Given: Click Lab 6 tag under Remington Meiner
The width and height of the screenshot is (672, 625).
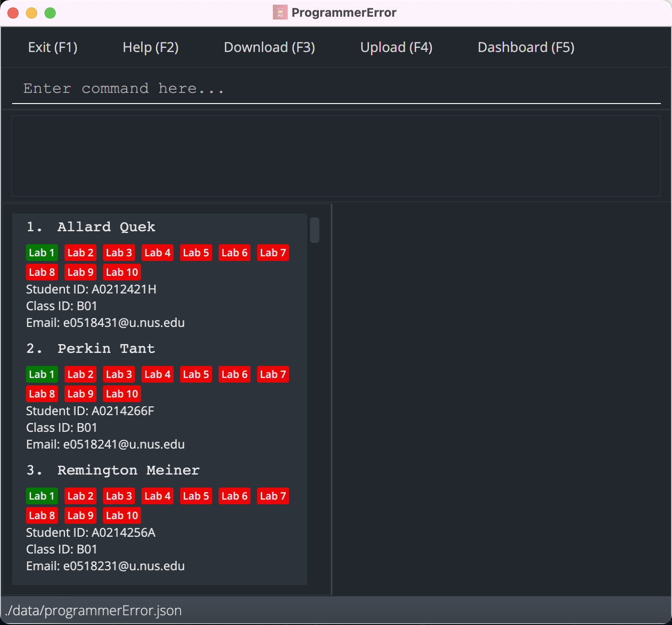Looking at the screenshot, I should pos(234,496).
